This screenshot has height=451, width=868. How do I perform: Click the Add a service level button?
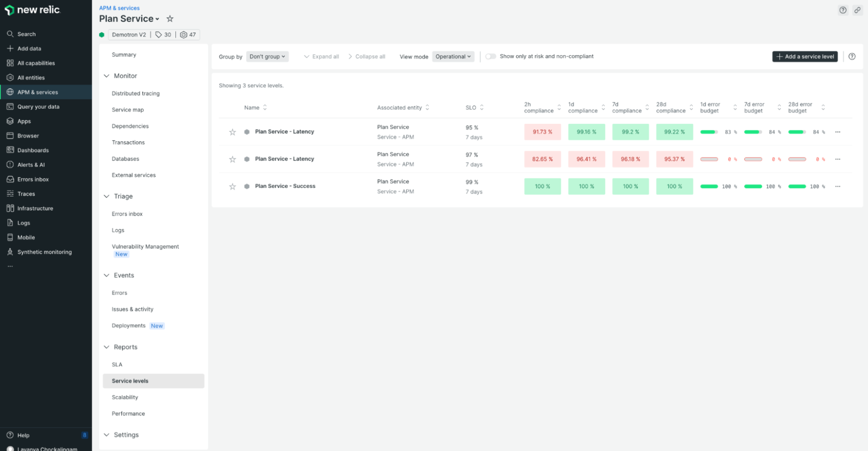(805, 56)
